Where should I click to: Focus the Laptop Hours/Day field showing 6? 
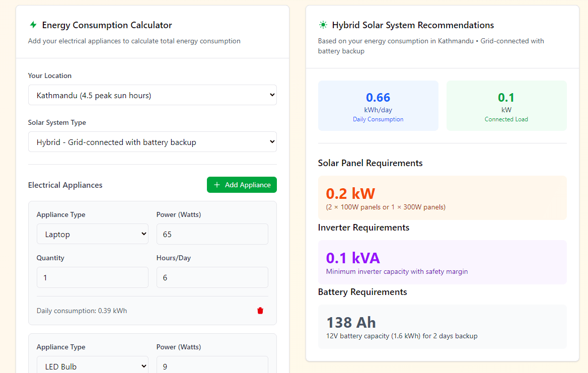click(212, 277)
